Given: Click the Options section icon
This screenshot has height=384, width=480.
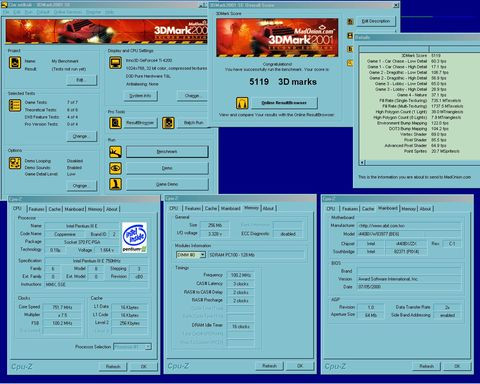Looking at the screenshot, I should (x=15, y=163).
